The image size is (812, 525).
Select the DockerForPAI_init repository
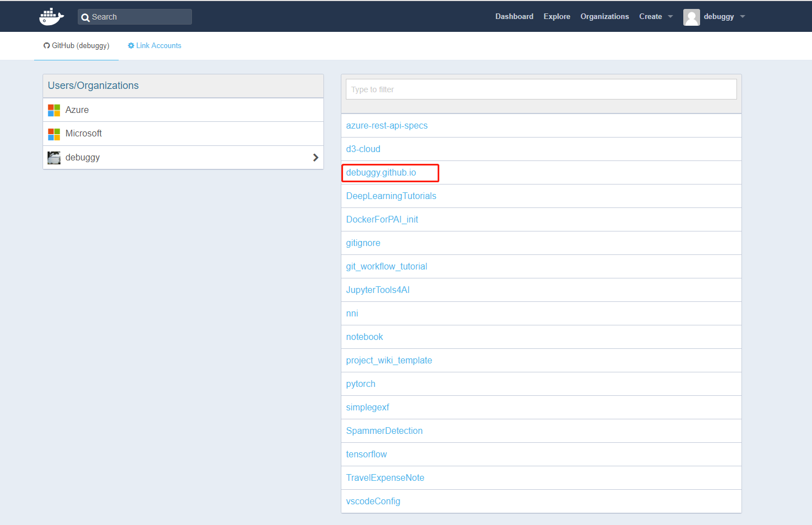pyautogui.click(x=382, y=220)
